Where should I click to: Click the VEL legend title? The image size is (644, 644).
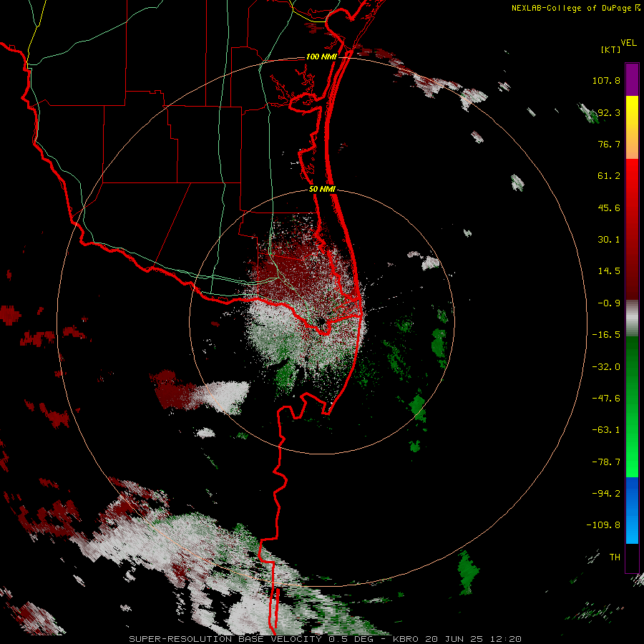click(x=628, y=43)
